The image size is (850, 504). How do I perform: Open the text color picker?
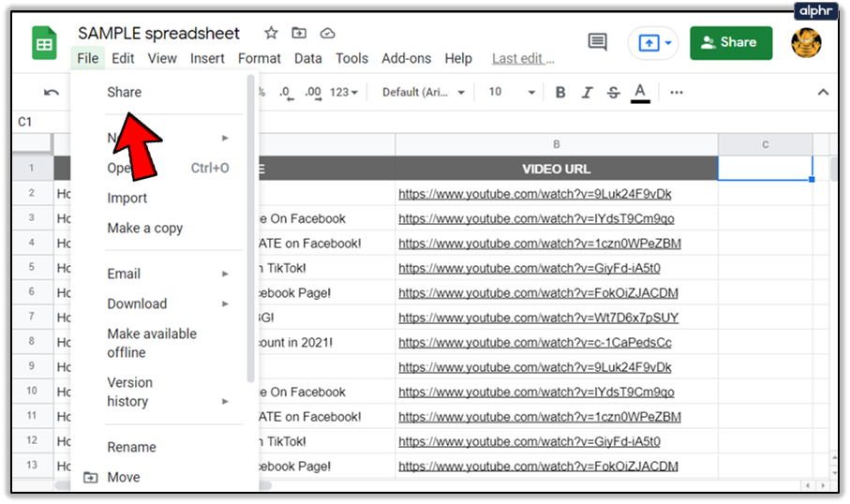coord(640,92)
